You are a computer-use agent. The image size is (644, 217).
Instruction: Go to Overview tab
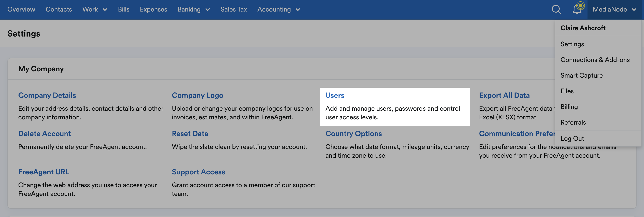click(x=21, y=10)
